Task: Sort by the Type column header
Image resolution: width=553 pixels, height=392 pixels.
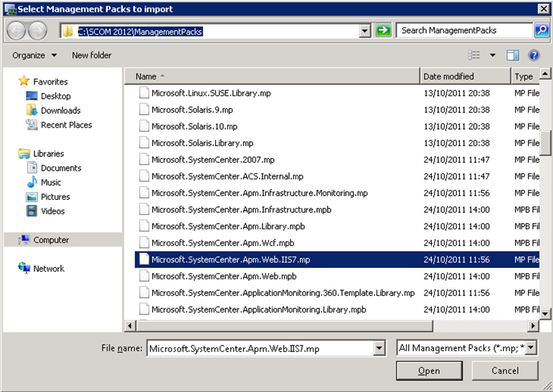Action: [525, 76]
